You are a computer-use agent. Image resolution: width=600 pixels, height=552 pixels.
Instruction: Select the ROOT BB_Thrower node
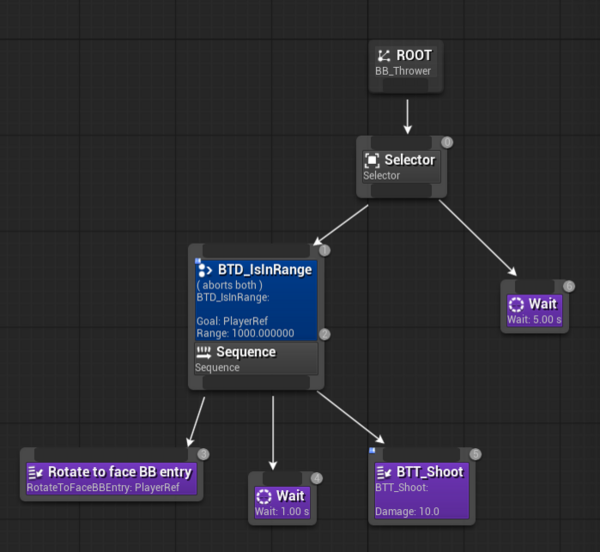[x=406, y=67]
